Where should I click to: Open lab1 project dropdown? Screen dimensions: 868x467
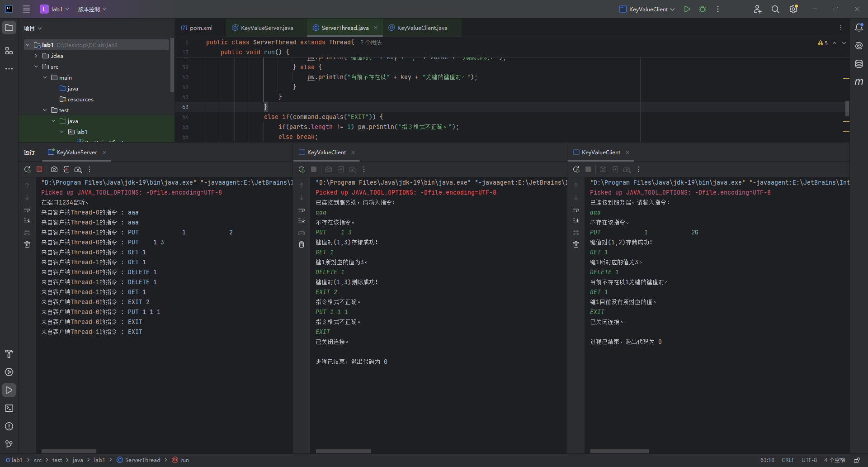[x=55, y=9]
